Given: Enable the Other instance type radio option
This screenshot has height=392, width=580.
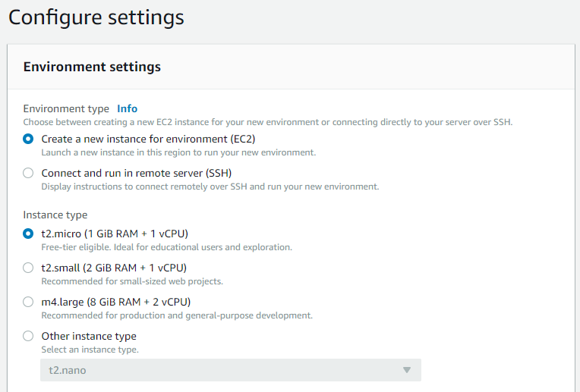Looking at the screenshot, I should click(28, 336).
